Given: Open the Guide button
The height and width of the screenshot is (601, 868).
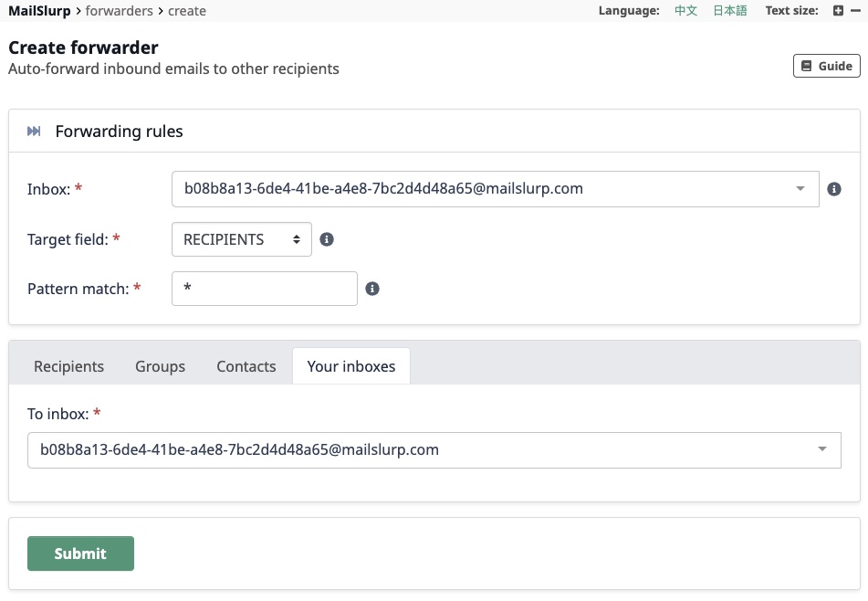Looking at the screenshot, I should [x=827, y=66].
